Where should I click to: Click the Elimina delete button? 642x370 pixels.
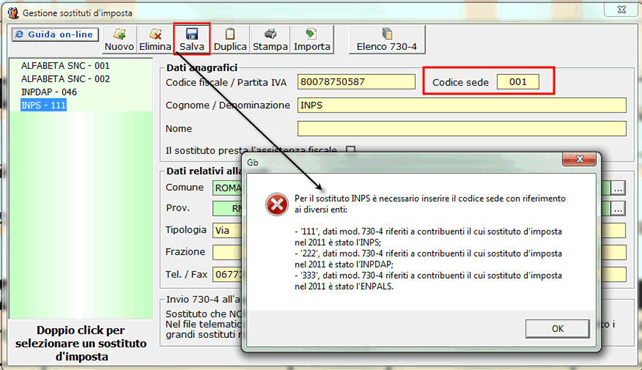pos(155,40)
